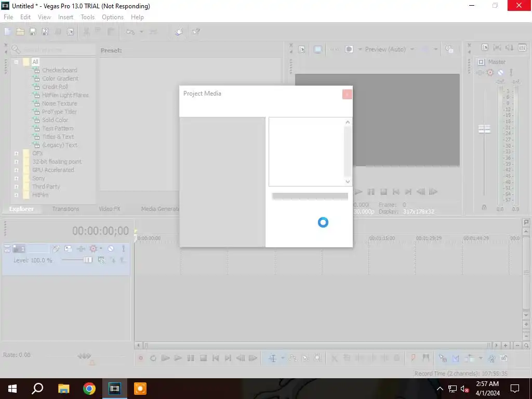Click the Master volume fader handle
Screen dimensions: 532x399
[x=484, y=129]
